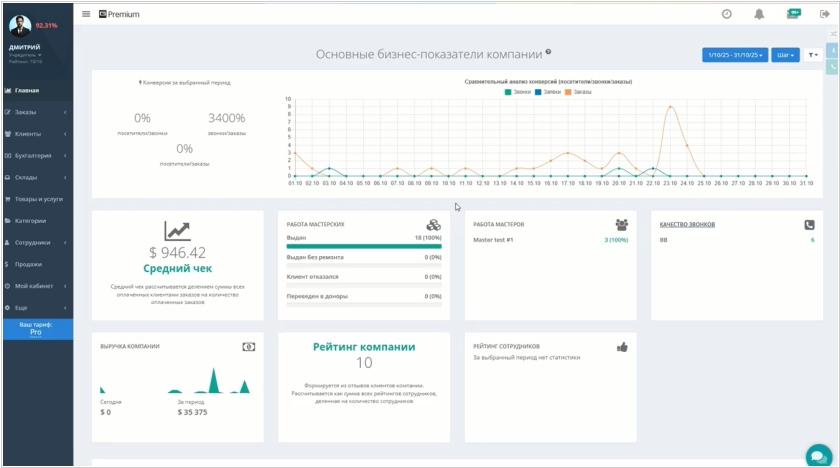The image size is (840, 468).
Task: Open the chat bubble widget
Action: point(817,454)
